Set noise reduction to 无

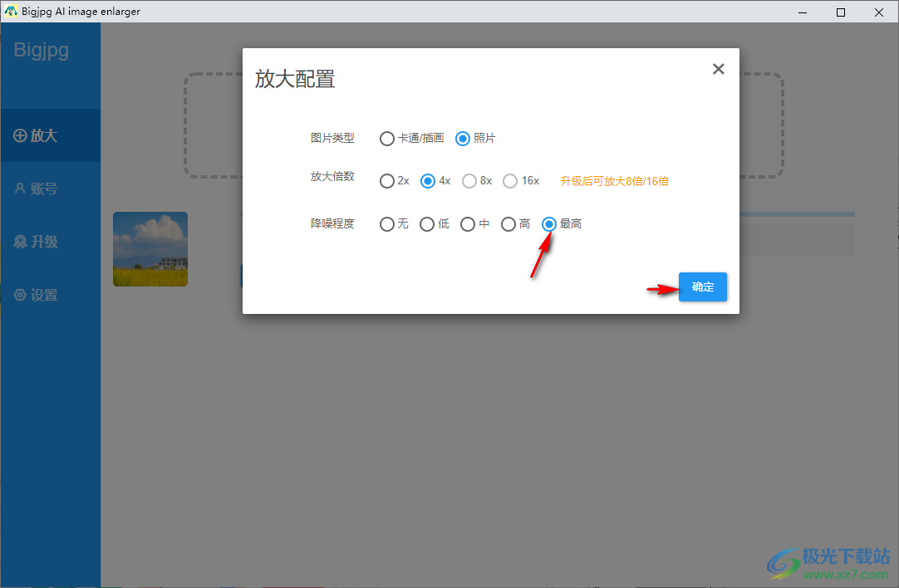(x=386, y=223)
